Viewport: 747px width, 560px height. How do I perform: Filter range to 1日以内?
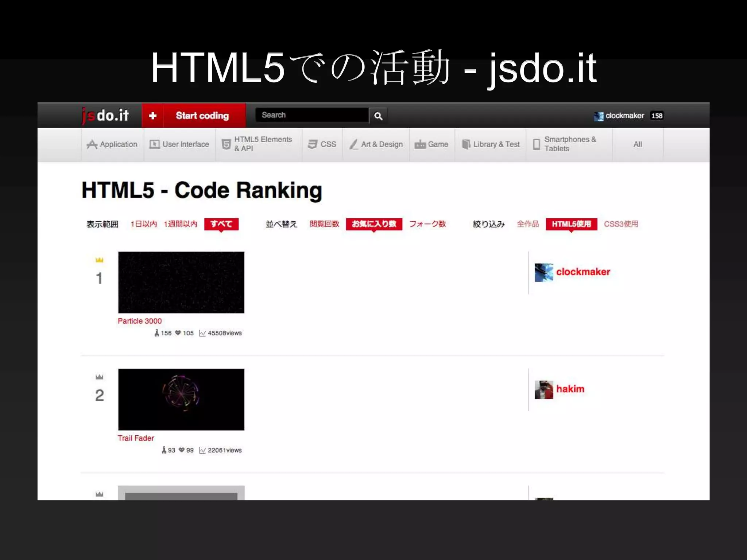144,224
